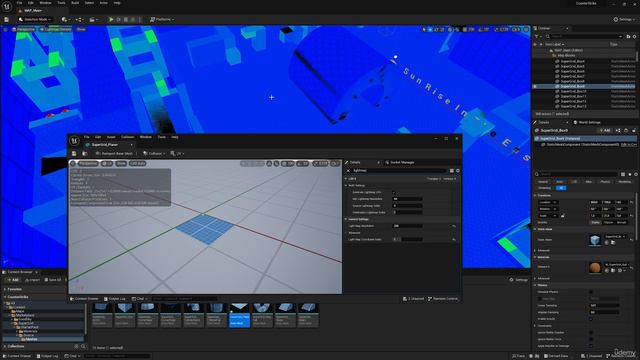The image size is (640, 360).
Task: Click the static mesh thumbnail in Details
Action: (x=595, y=240)
